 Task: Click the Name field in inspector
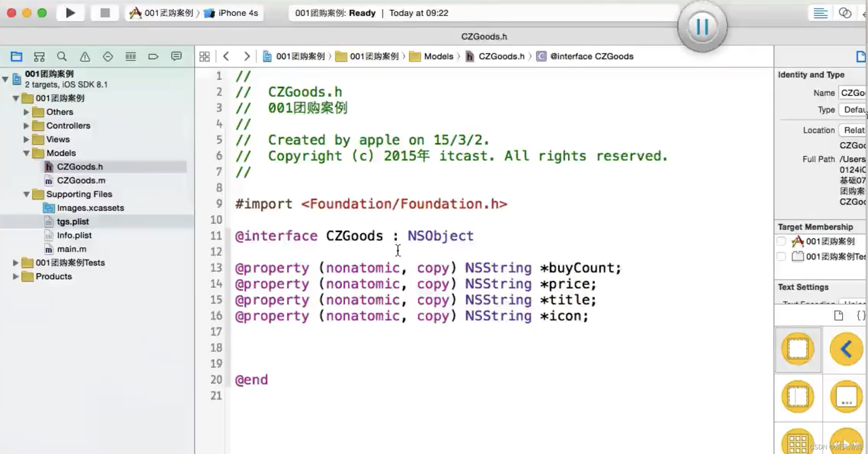coord(852,93)
